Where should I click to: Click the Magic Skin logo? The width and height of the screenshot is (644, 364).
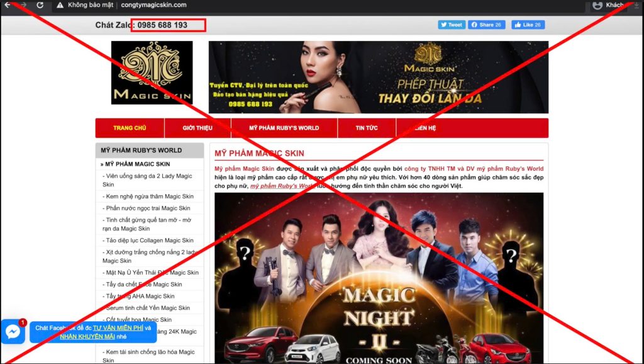(152, 72)
